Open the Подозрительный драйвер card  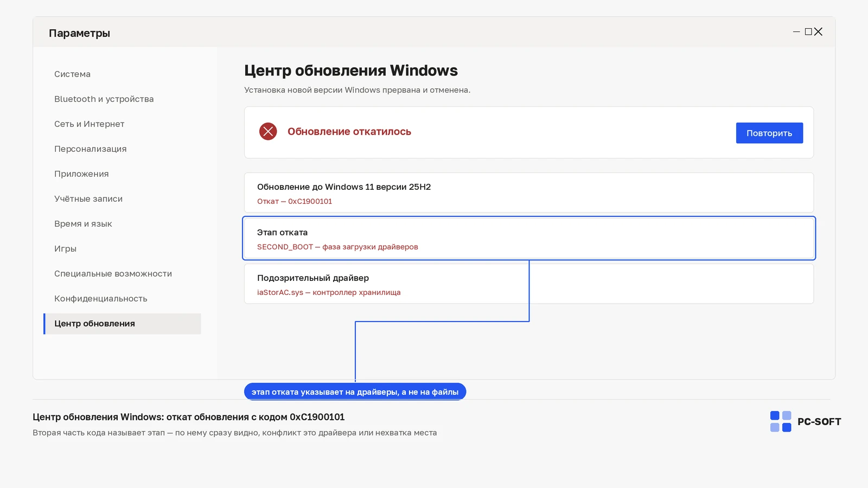(x=529, y=284)
